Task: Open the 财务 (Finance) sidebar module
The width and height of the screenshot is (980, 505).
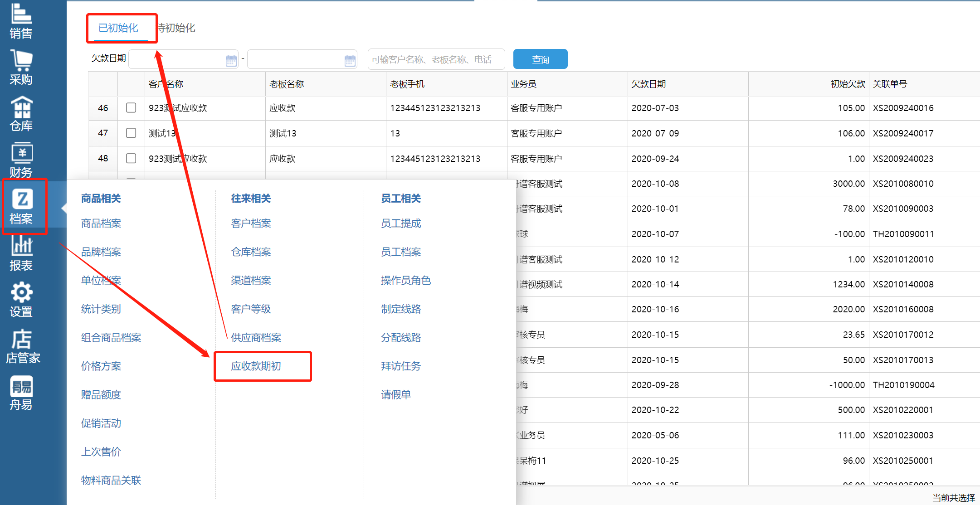Action: (21, 160)
